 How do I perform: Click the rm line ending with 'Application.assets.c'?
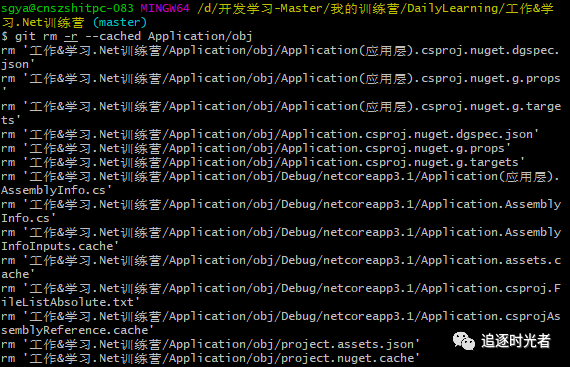(281, 261)
